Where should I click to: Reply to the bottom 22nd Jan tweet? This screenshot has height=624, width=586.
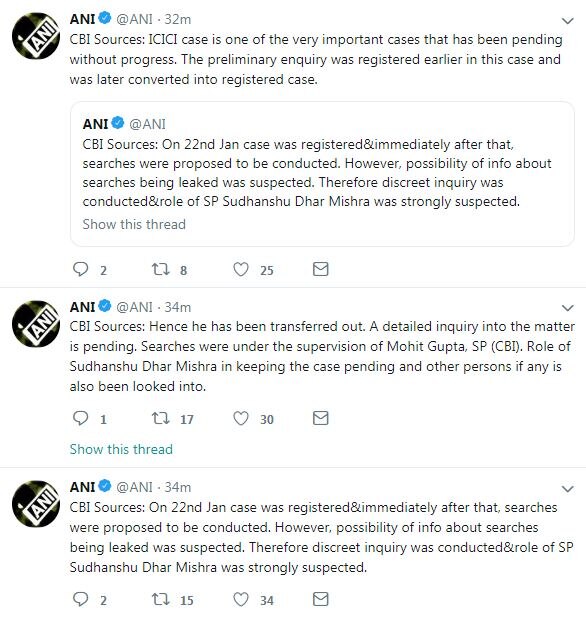click(81, 599)
